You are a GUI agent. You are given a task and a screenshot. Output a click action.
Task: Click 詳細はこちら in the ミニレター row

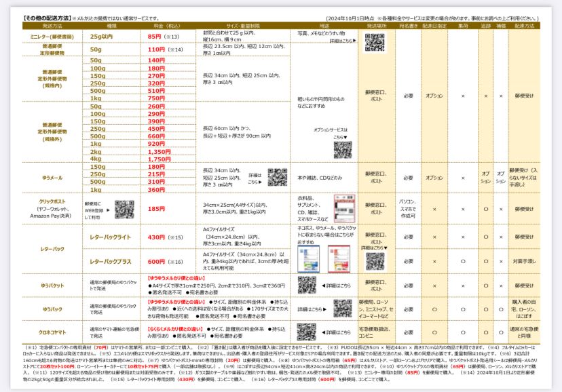tap(343, 41)
